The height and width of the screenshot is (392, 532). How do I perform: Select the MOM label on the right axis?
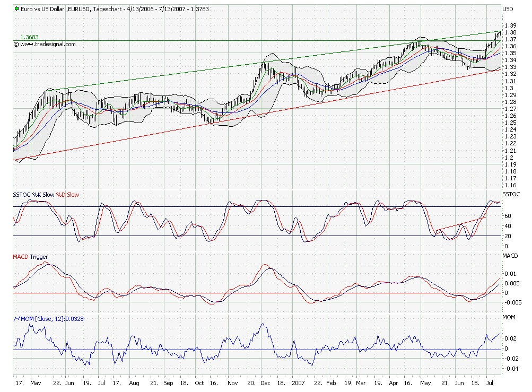509,317
